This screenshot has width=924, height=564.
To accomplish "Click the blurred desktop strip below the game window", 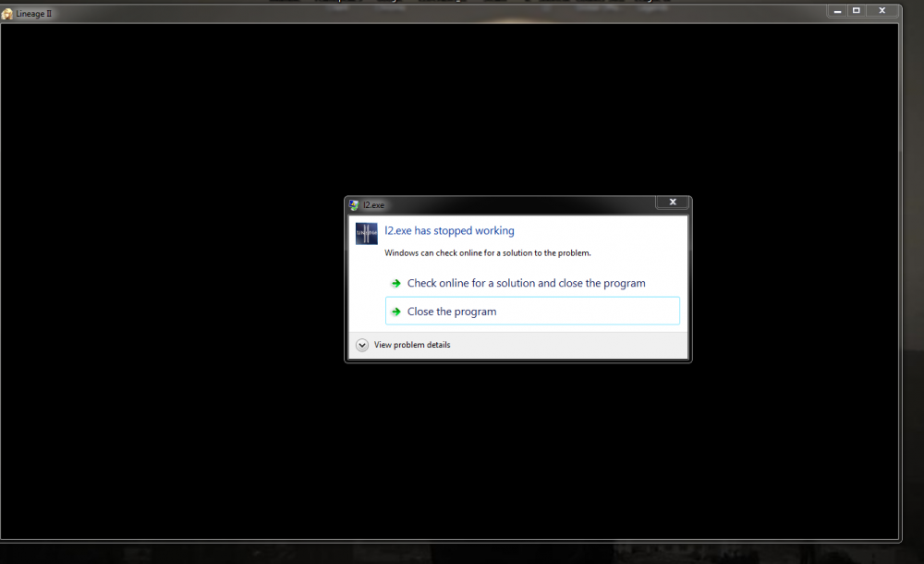I will click(x=462, y=553).
